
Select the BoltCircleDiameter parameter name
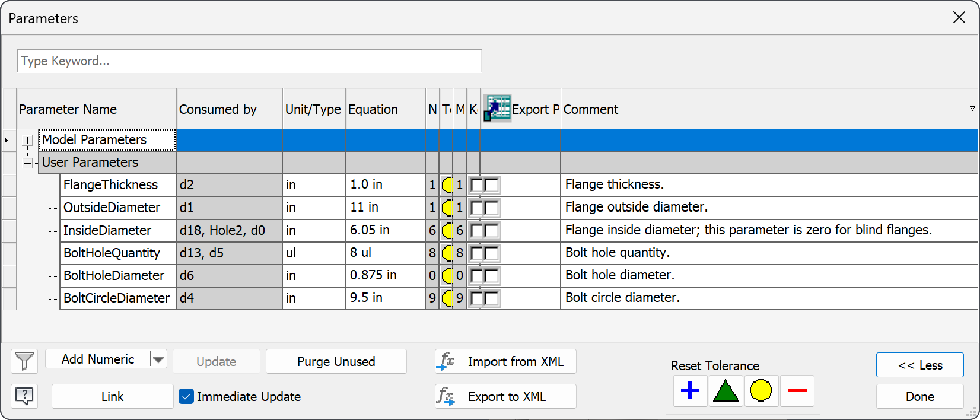pos(117,298)
